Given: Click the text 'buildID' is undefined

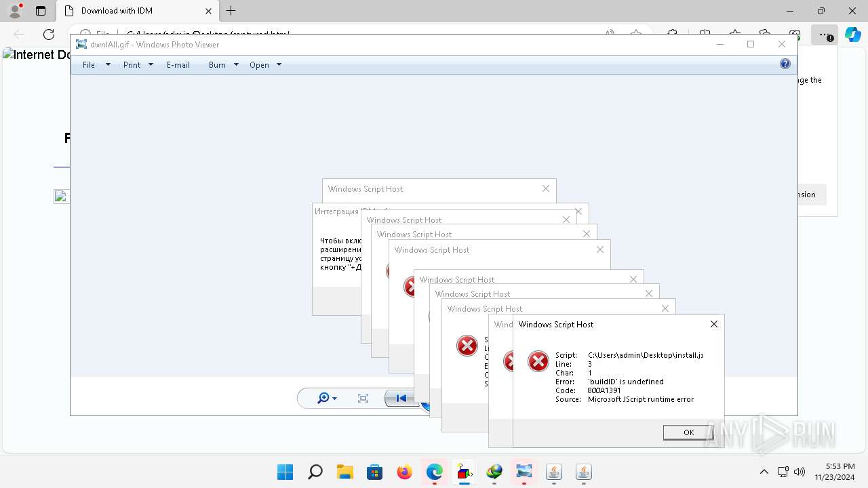Looking at the screenshot, I should coord(625,382).
